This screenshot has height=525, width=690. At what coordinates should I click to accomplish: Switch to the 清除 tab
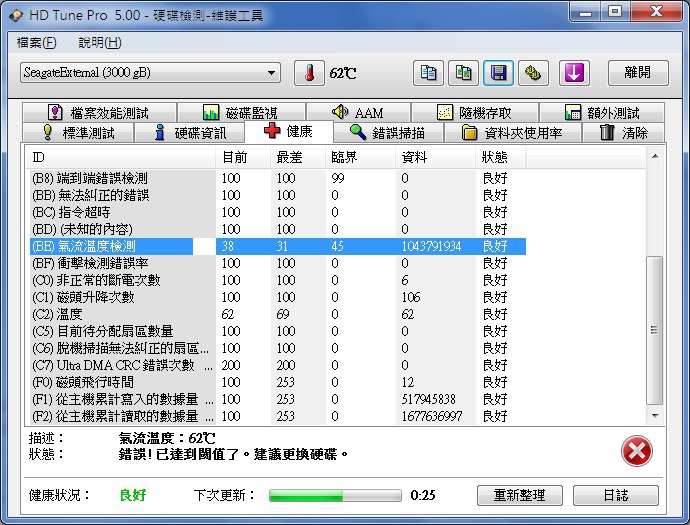point(623,132)
